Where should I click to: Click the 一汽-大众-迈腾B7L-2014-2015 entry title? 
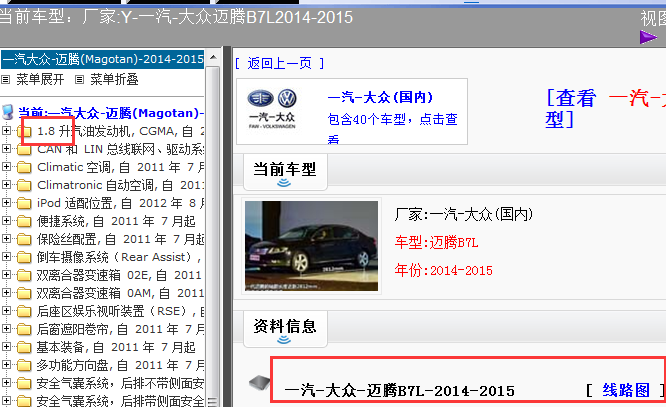point(399,390)
